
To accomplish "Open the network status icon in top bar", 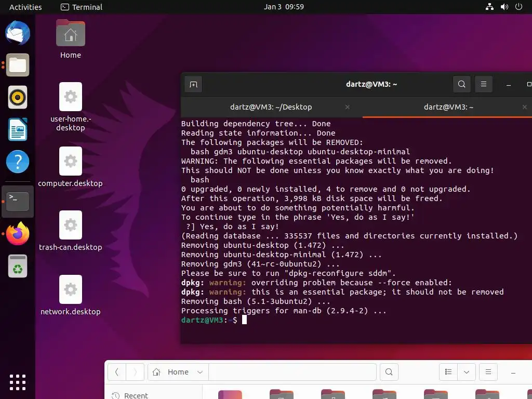I will (x=489, y=7).
